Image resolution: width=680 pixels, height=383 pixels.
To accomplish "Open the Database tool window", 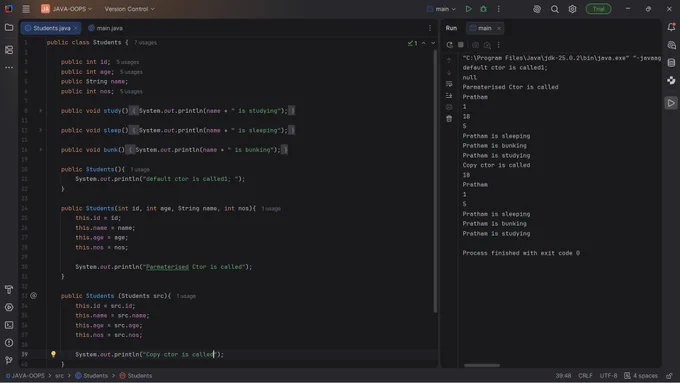I will 671,62.
